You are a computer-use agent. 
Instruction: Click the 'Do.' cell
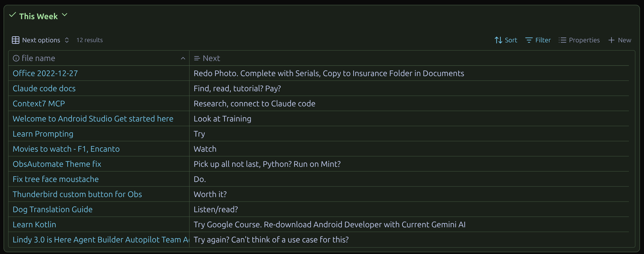tap(409, 179)
